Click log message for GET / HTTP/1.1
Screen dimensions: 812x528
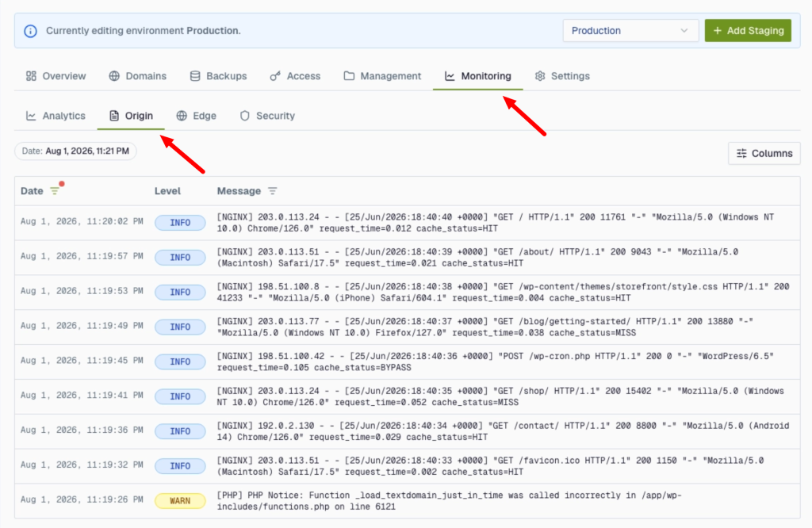(x=495, y=223)
